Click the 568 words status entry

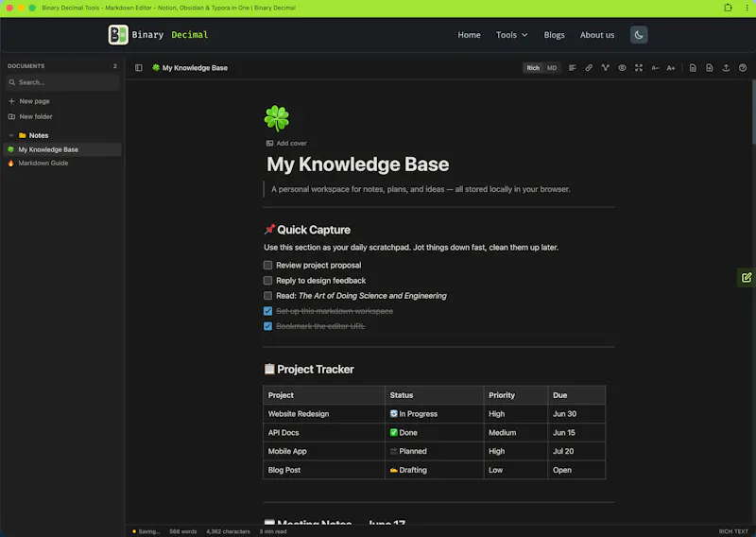(x=182, y=531)
